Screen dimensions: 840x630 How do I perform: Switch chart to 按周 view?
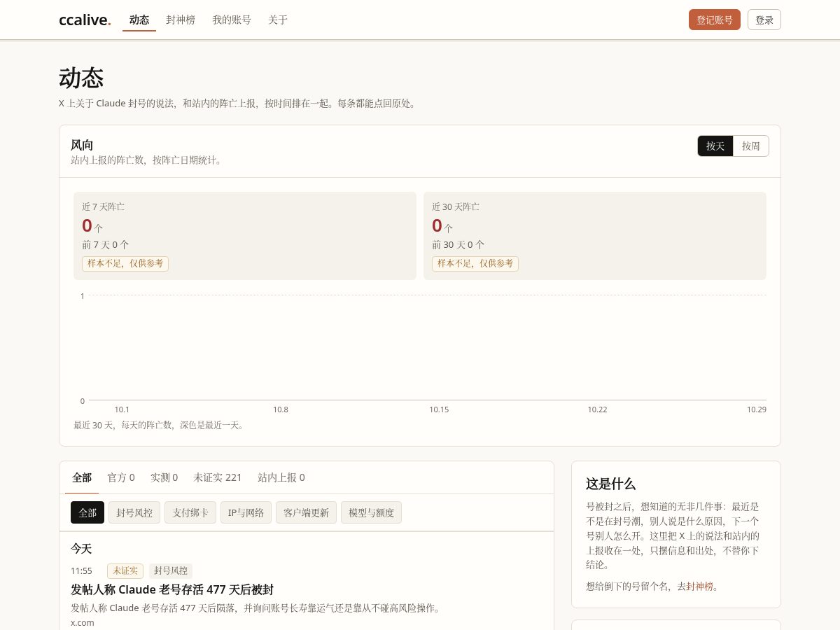(751, 146)
